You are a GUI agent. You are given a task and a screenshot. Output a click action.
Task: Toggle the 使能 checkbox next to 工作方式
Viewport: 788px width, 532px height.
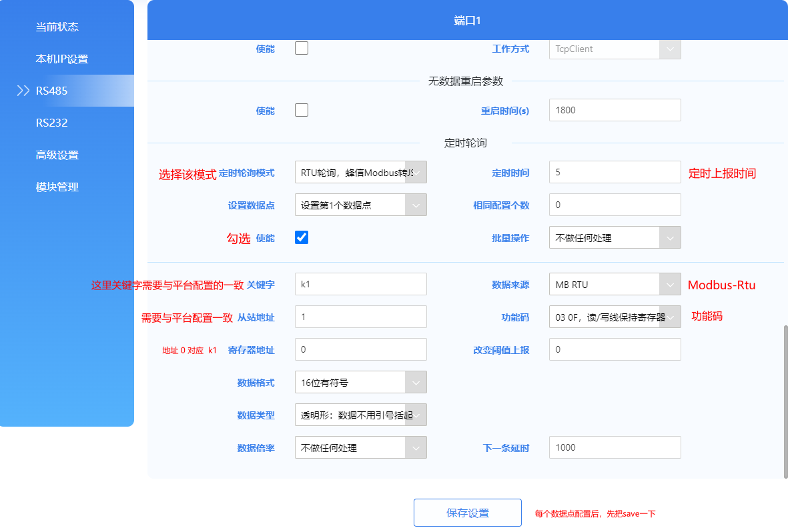point(302,48)
